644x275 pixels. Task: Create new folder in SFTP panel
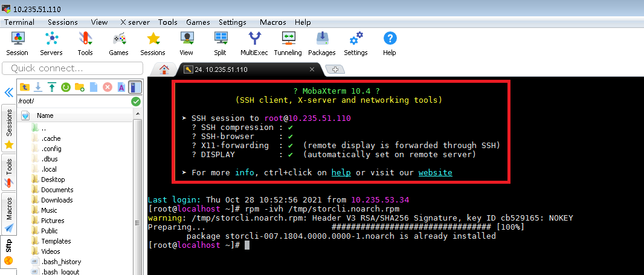coord(80,87)
